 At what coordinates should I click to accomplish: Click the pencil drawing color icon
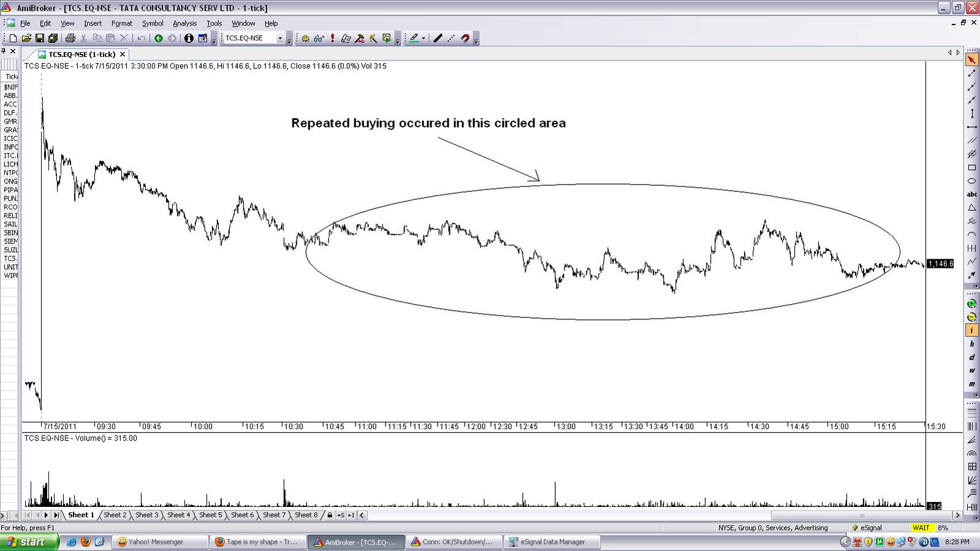[414, 38]
